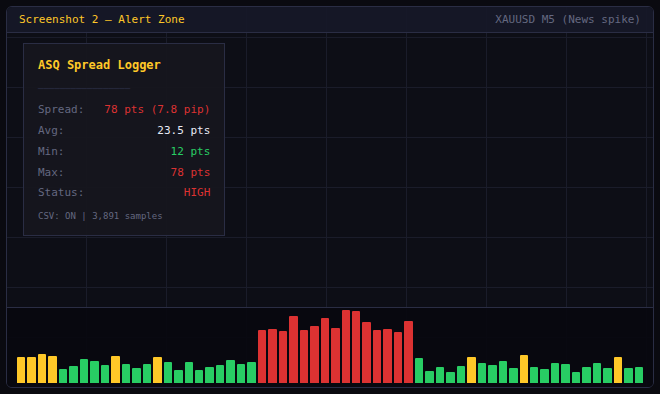Select the current spread value 78 pts (7.8 pip)

[x=157, y=109]
